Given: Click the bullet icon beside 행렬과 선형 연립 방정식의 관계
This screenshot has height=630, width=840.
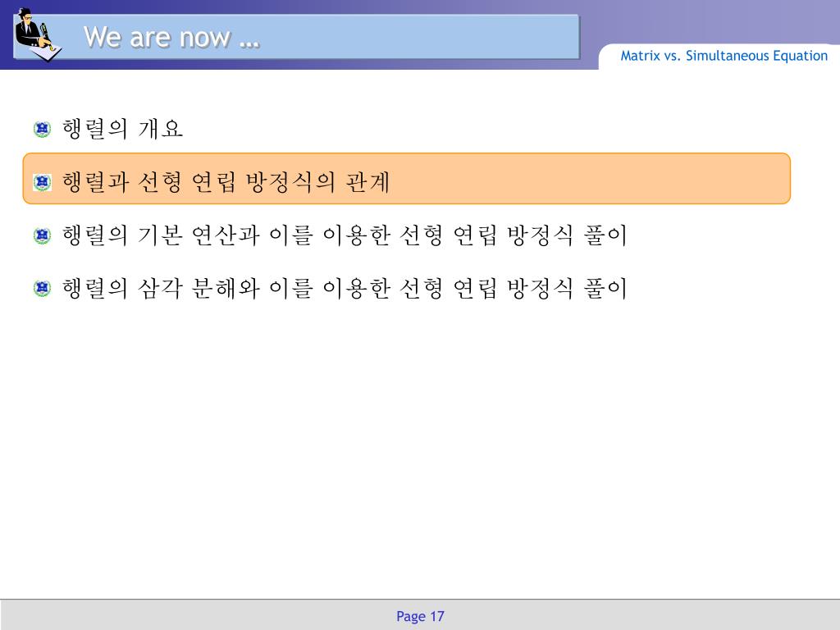Looking at the screenshot, I should [x=43, y=182].
